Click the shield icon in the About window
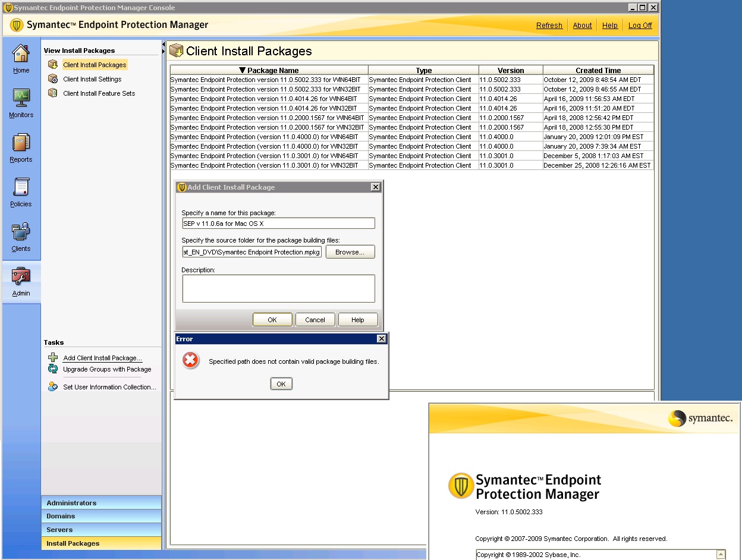The height and width of the screenshot is (560, 742). 461,486
